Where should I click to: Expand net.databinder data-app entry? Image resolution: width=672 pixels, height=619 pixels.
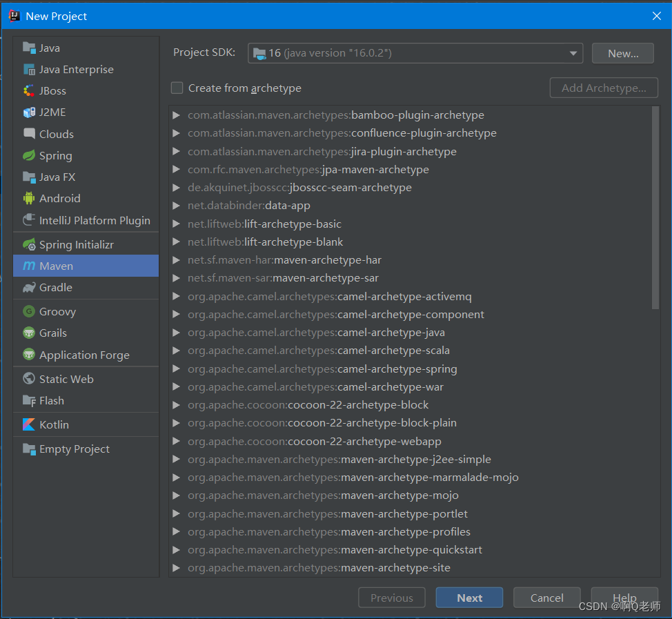[176, 206]
